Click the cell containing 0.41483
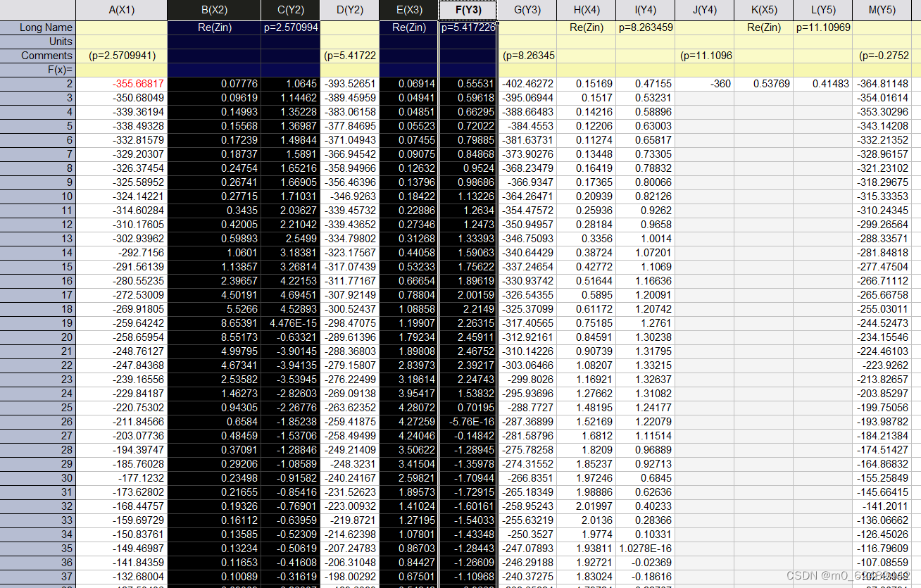This screenshot has height=588, width=921. (822, 84)
